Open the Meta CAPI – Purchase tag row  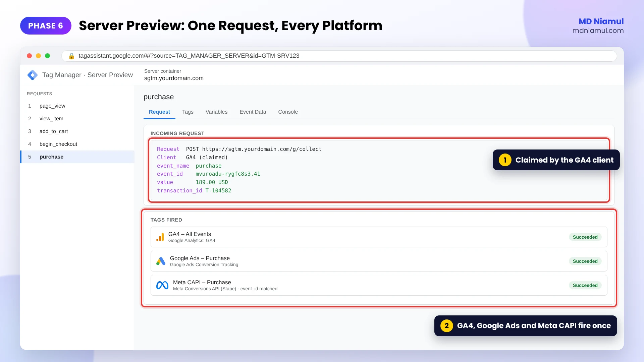(x=379, y=285)
